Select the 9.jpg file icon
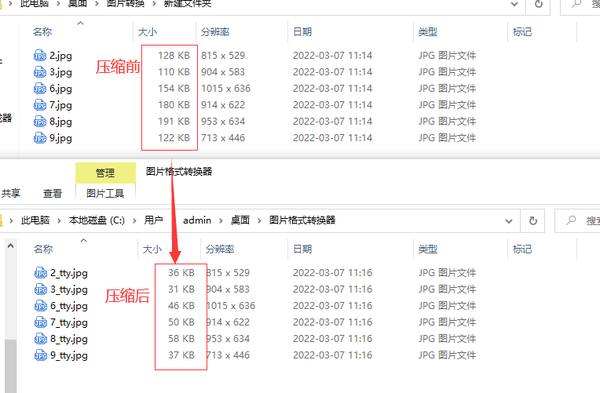Screen dimensions: 600x393 point(40,138)
